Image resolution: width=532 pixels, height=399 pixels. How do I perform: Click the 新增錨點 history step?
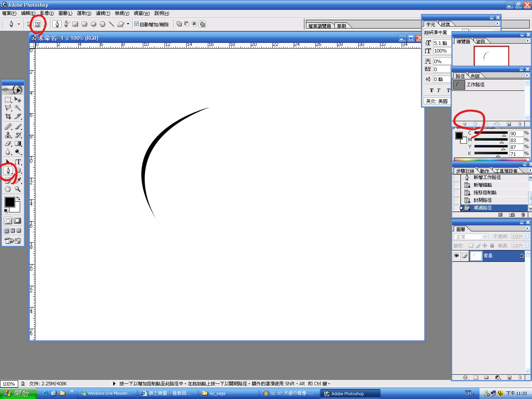click(x=483, y=185)
